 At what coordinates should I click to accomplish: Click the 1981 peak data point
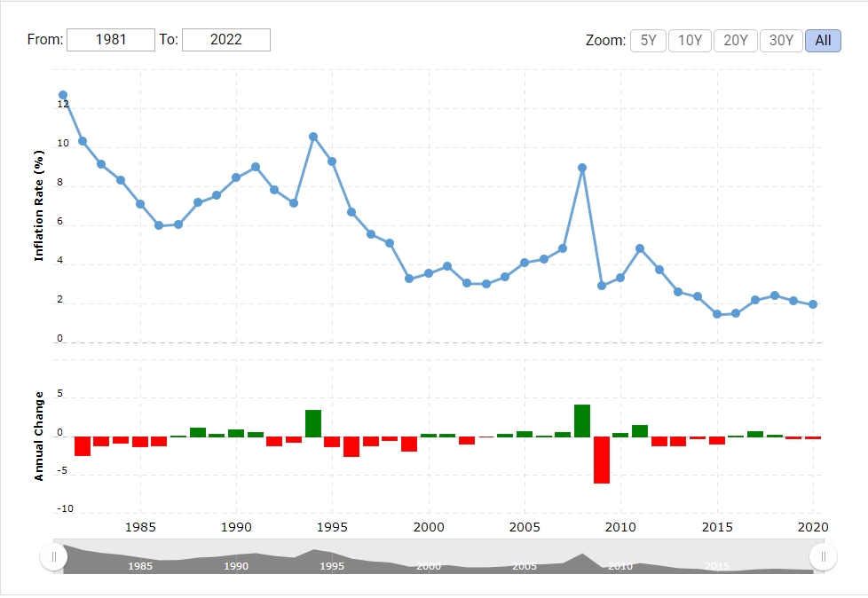[63, 95]
